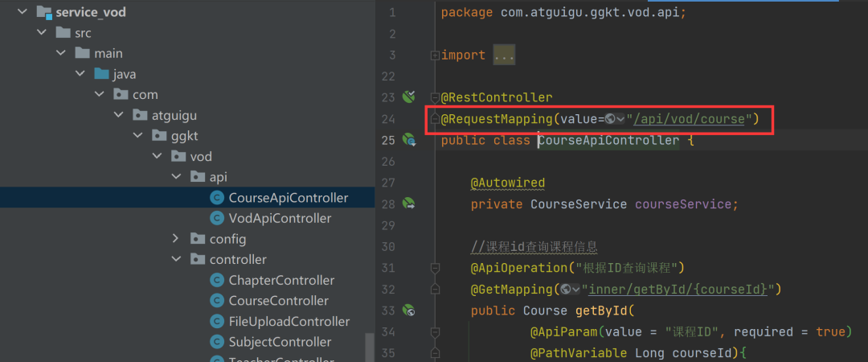Collapse the api package chevron
Image resolution: width=868 pixels, height=362 pixels.
pos(177,176)
